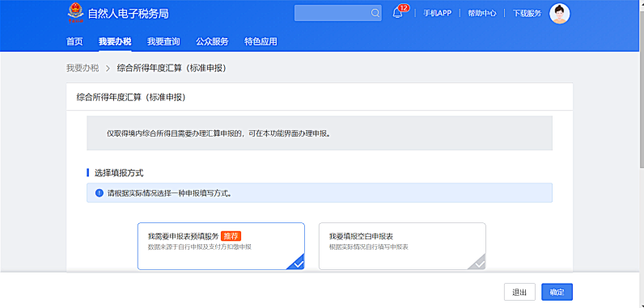This screenshot has height=308, width=644.
Task: Open the 我要查询 tab
Action: tap(163, 41)
